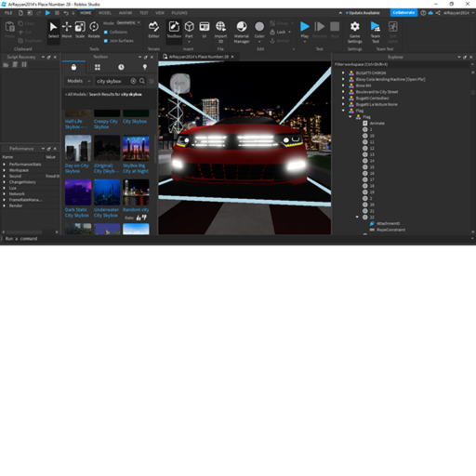This screenshot has width=476, height=476.
Task: Choose the Scale tool
Action: point(80,30)
